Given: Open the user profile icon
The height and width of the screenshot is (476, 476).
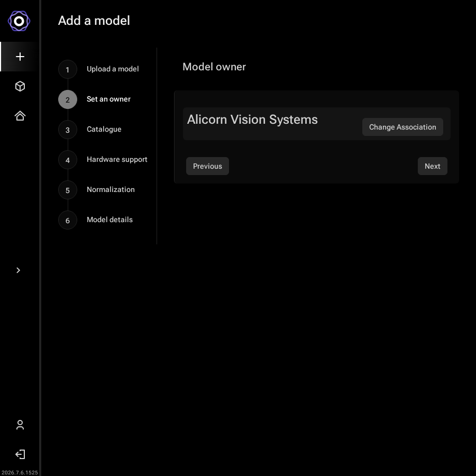Looking at the screenshot, I should [20, 425].
